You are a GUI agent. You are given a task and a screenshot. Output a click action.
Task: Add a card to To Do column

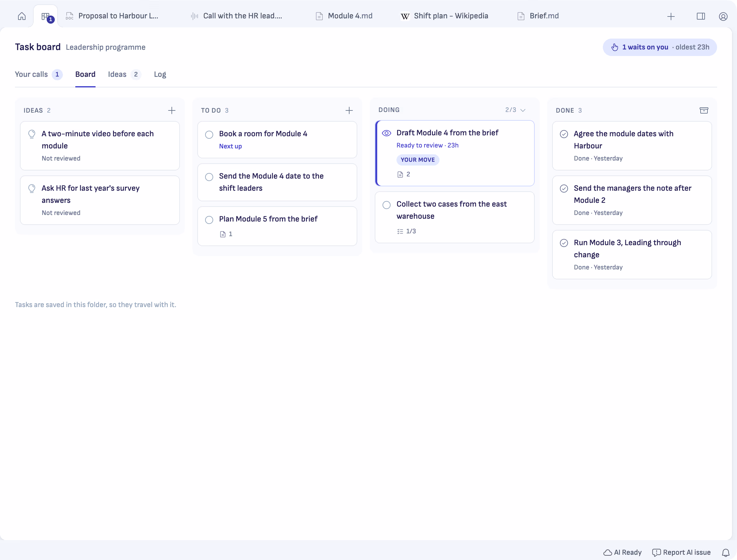(349, 110)
